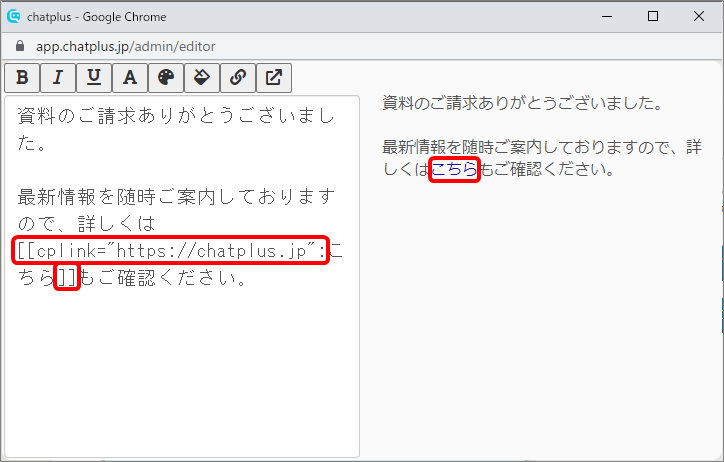The height and width of the screenshot is (462, 724).
Task: Open the text color palette icon
Action: pyautogui.click(x=166, y=78)
